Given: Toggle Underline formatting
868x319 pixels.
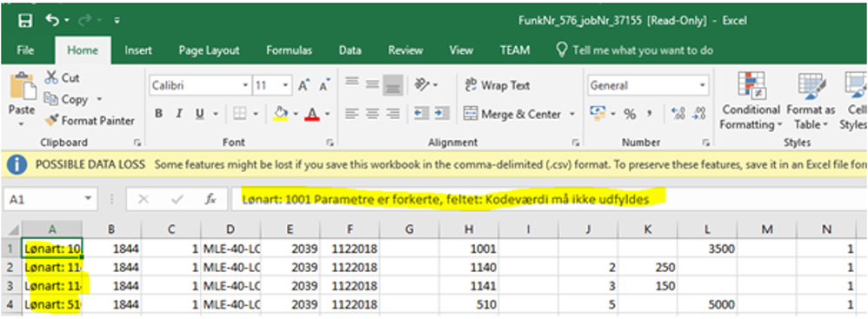Looking at the screenshot, I should [199, 114].
